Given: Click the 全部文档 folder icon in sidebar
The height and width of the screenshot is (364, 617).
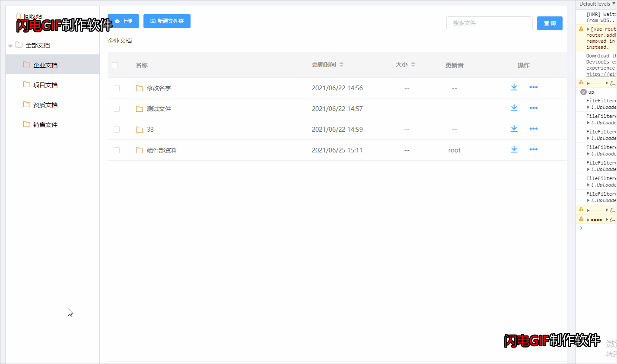Looking at the screenshot, I should pyautogui.click(x=19, y=44).
